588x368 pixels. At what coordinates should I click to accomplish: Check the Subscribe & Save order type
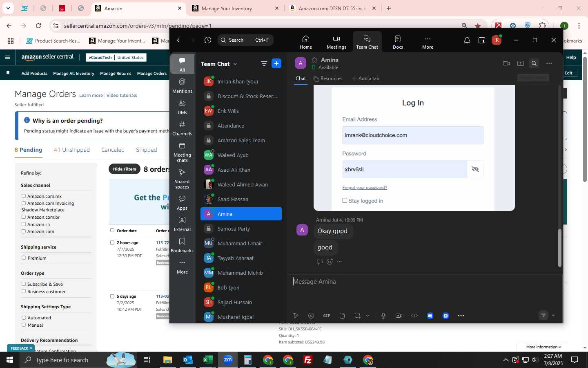(x=24, y=284)
